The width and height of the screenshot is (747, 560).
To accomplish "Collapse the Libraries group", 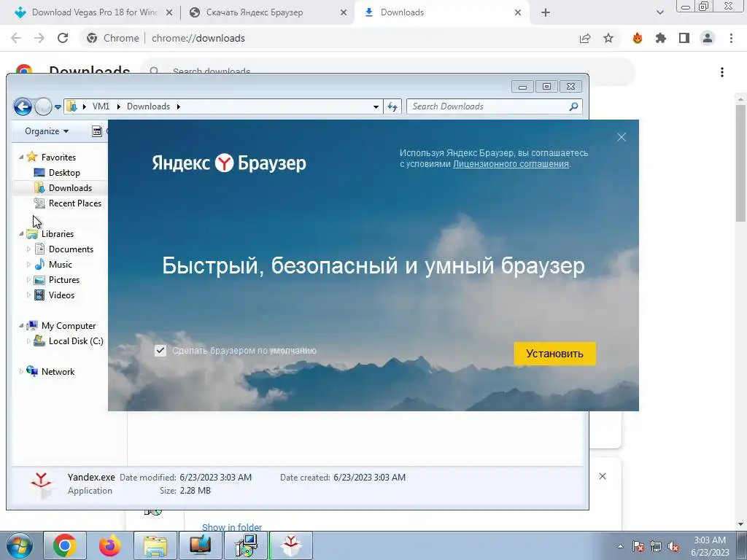I will coord(21,233).
